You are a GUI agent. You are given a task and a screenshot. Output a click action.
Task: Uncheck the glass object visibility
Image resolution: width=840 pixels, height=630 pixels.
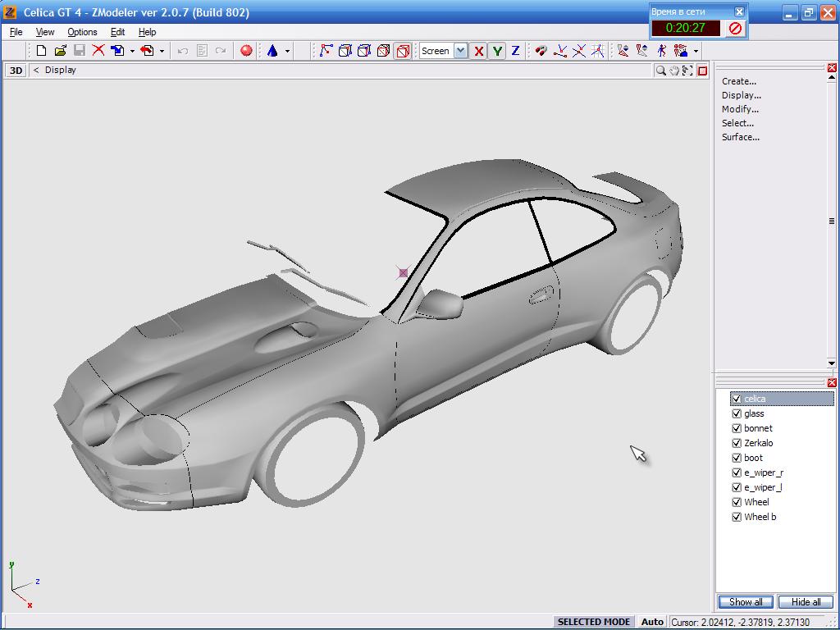pyautogui.click(x=737, y=413)
